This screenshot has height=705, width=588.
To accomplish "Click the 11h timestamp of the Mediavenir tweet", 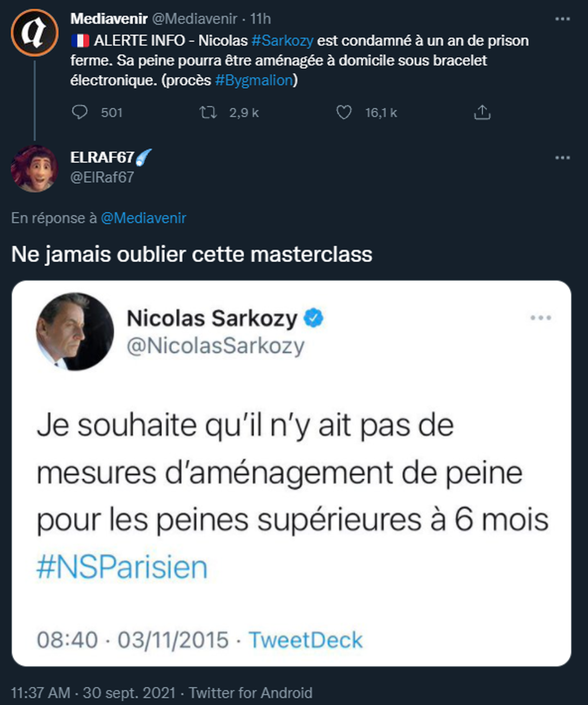I will tap(260, 19).
